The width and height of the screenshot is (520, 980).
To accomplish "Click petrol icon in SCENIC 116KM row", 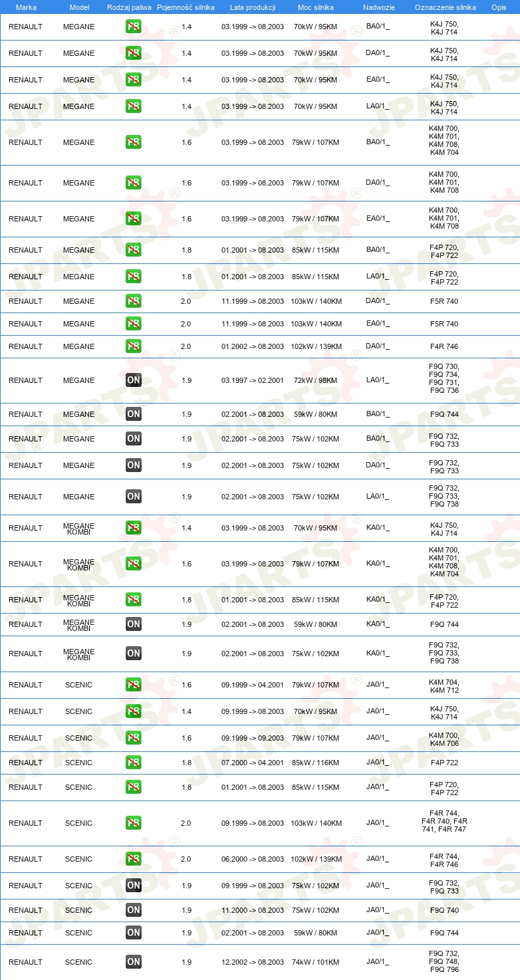I will [134, 763].
